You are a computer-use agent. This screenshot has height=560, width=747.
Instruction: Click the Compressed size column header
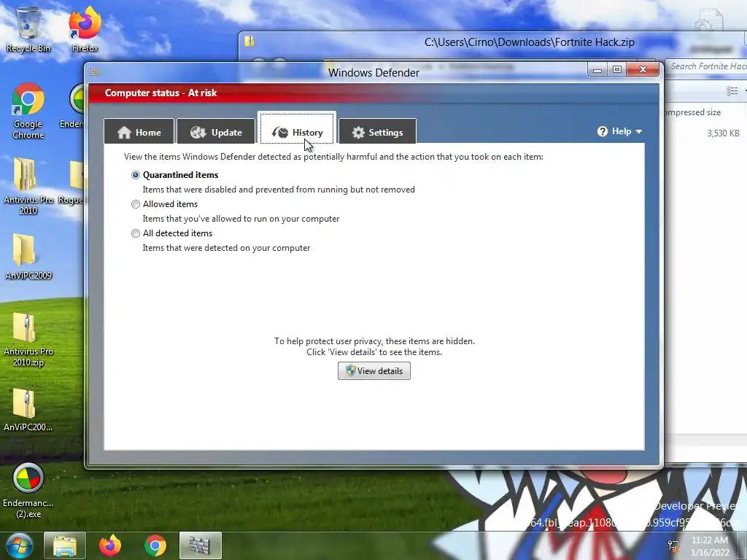click(x=693, y=112)
